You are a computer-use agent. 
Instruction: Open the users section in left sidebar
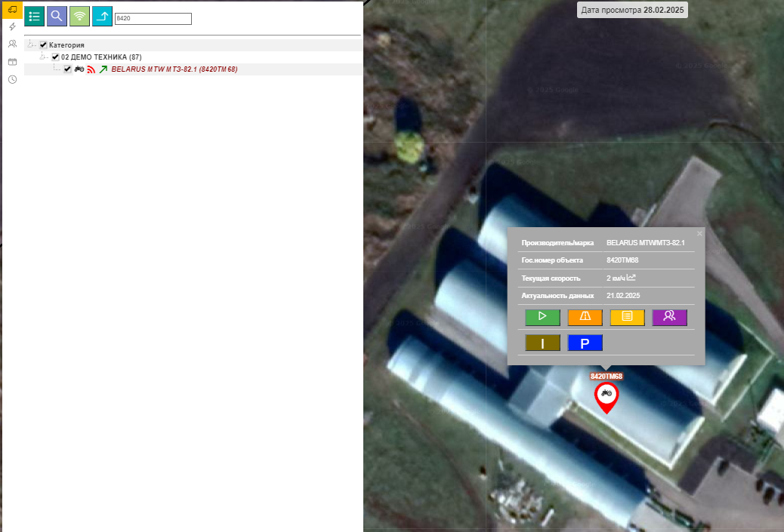[12, 44]
